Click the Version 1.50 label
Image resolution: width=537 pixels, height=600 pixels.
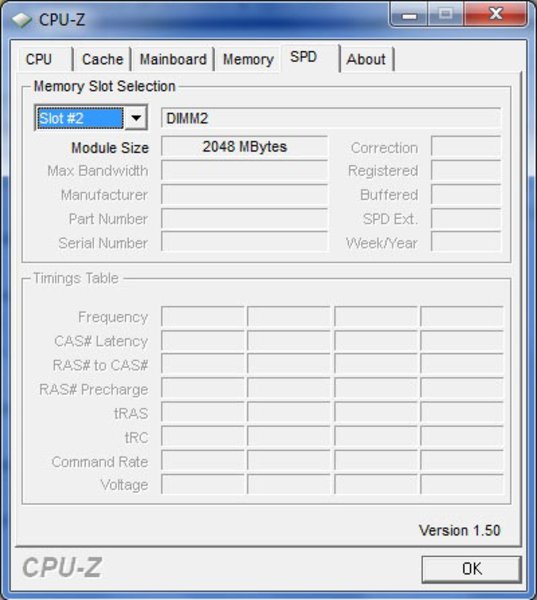pyautogui.click(x=459, y=531)
